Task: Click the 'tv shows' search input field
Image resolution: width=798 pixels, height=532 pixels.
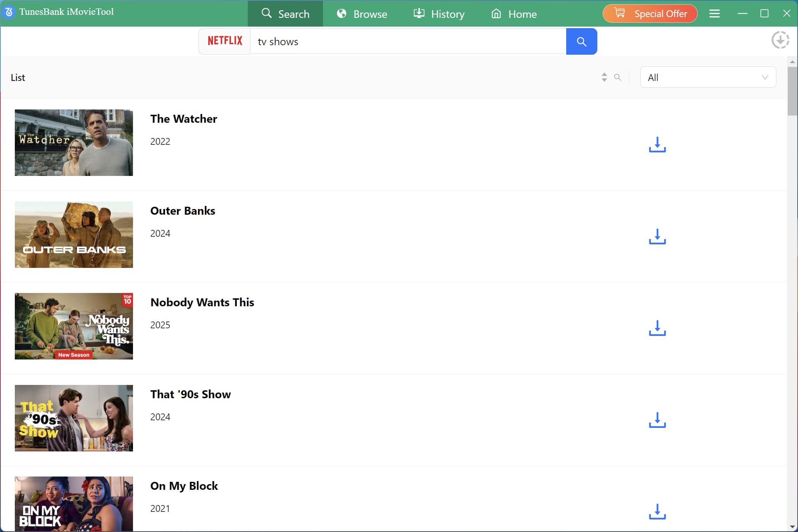Action: coord(408,41)
